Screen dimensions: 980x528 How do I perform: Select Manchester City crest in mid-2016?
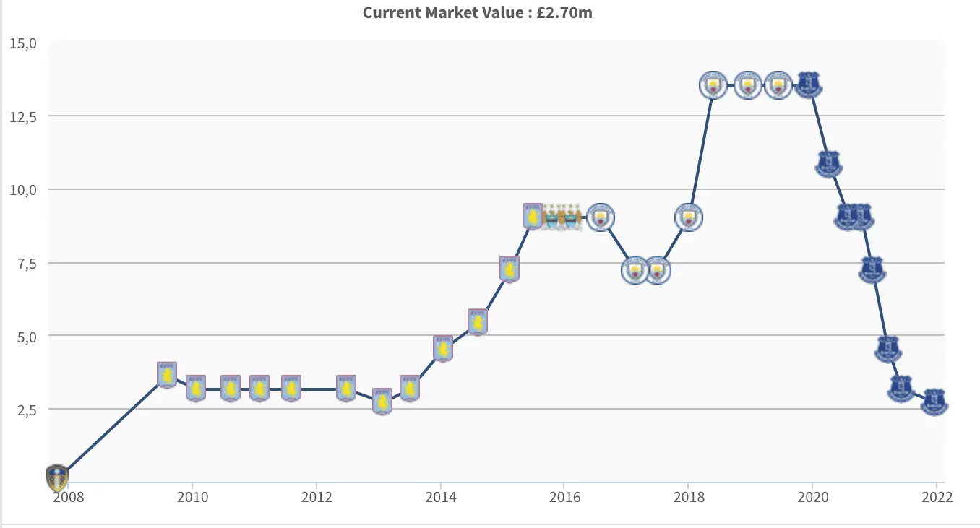coord(600,217)
